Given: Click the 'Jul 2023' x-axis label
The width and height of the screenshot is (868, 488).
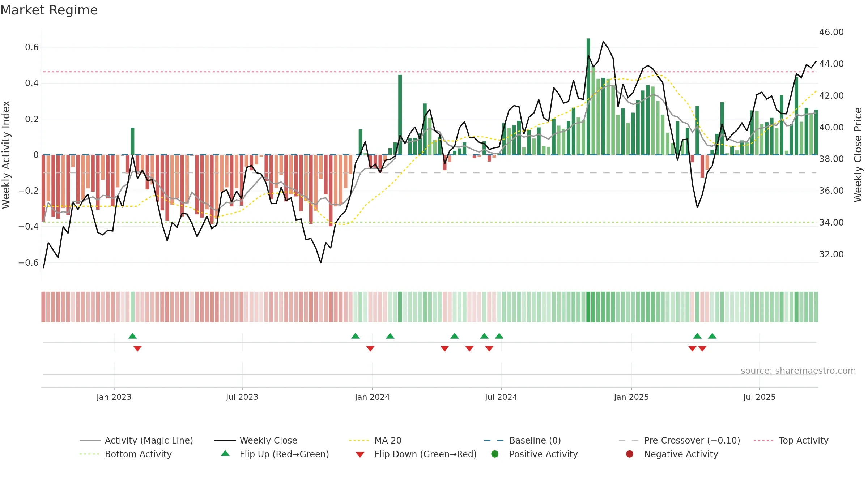Looking at the screenshot, I should (x=242, y=397).
